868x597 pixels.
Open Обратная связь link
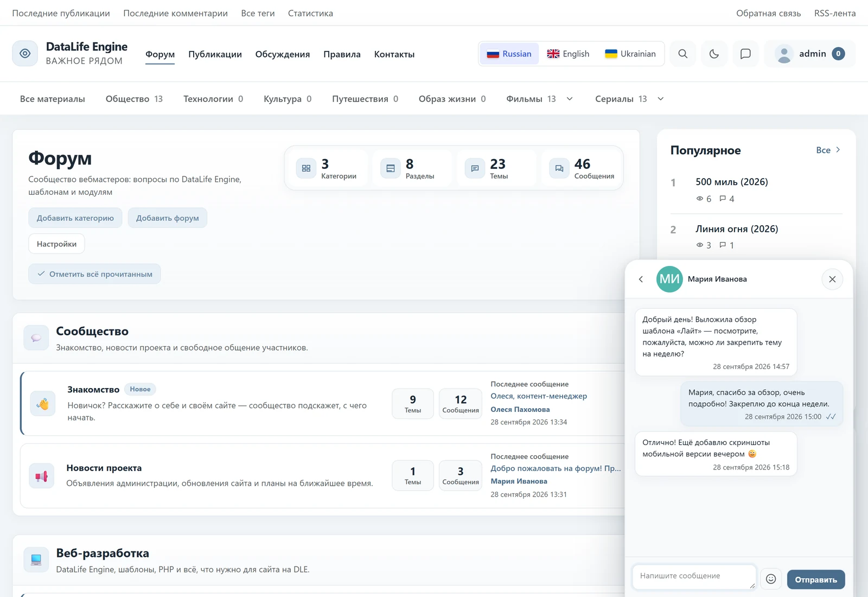[768, 13]
